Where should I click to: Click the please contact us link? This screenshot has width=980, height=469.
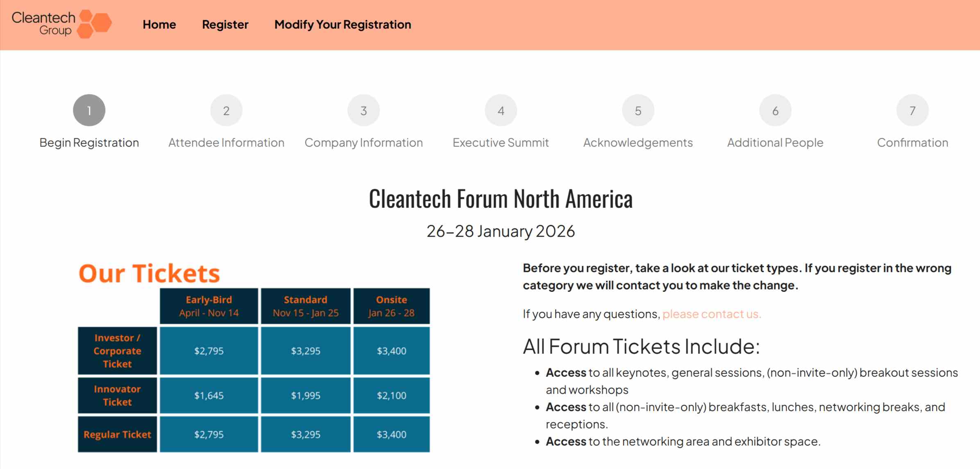point(712,314)
